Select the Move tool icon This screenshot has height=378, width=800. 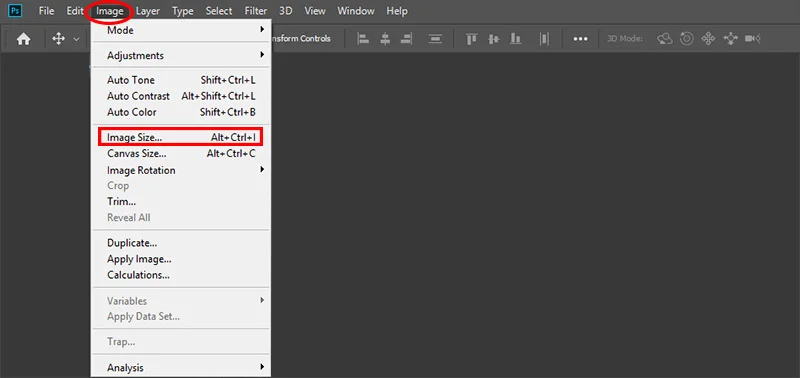[59, 39]
